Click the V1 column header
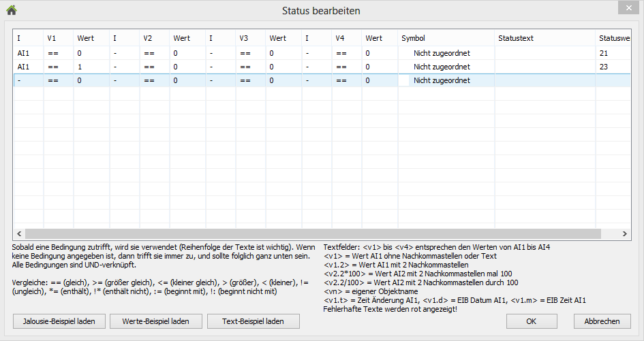644x341 pixels. pos(59,38)
